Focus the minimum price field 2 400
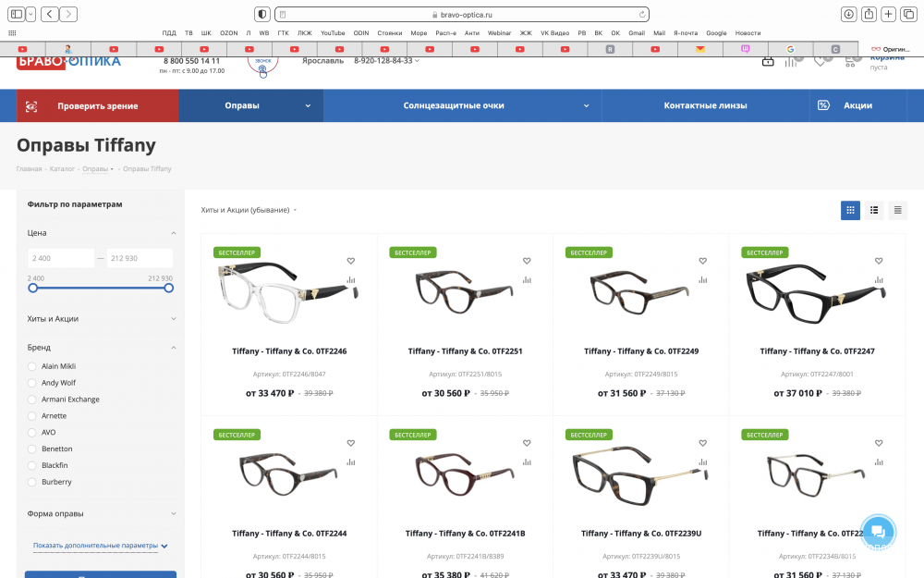This screenshot has width=924, height=578. [61, 258]
